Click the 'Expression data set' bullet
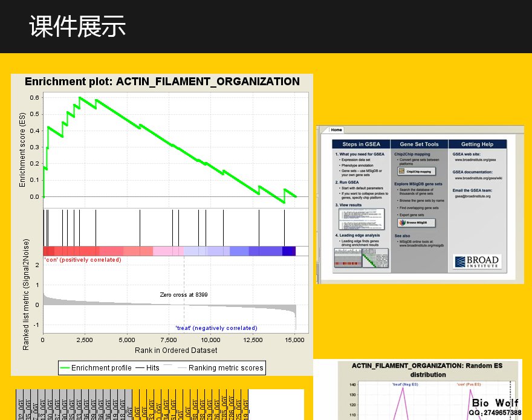Screen dimensions: 532x420 coord(355,160)
